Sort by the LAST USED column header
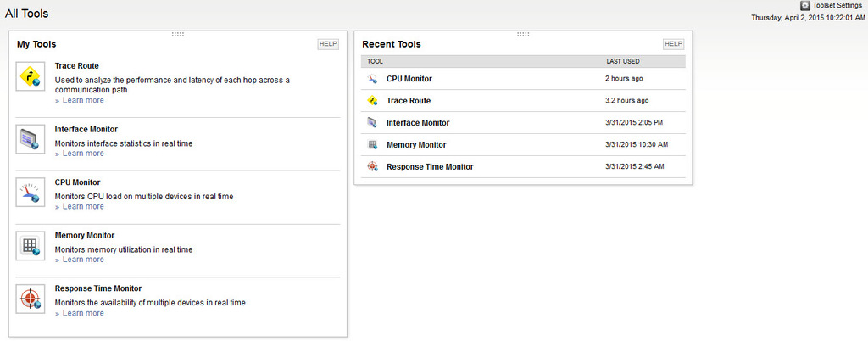 pos(623,61)
